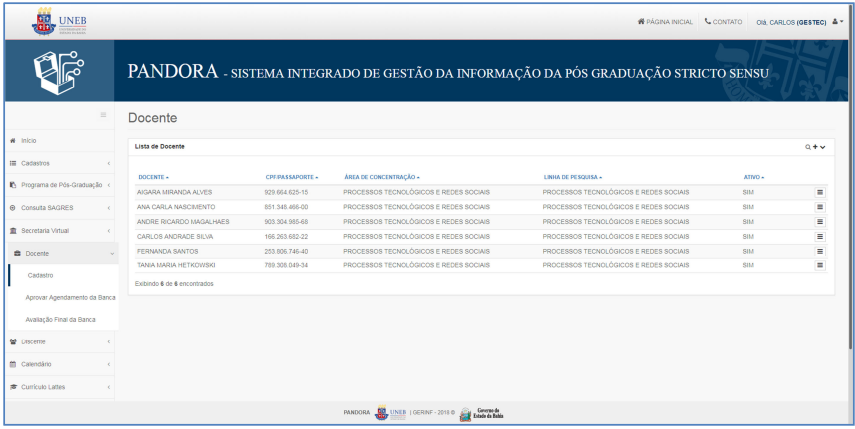Select the name CARLOS ANDRADE SILVA
The height and width of the screenshot is (429, 855).
pos(175,237)
